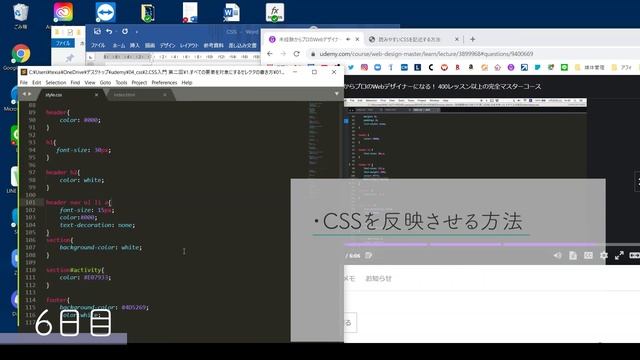Click code line 101 header nav selector
This screenshot has height=360, width=640.
78,202
